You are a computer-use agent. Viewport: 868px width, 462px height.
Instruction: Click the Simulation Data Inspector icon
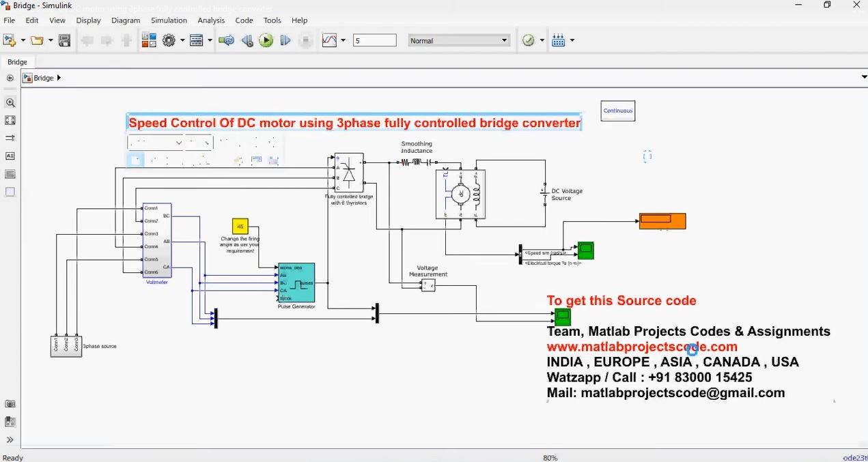click(330, 41)
